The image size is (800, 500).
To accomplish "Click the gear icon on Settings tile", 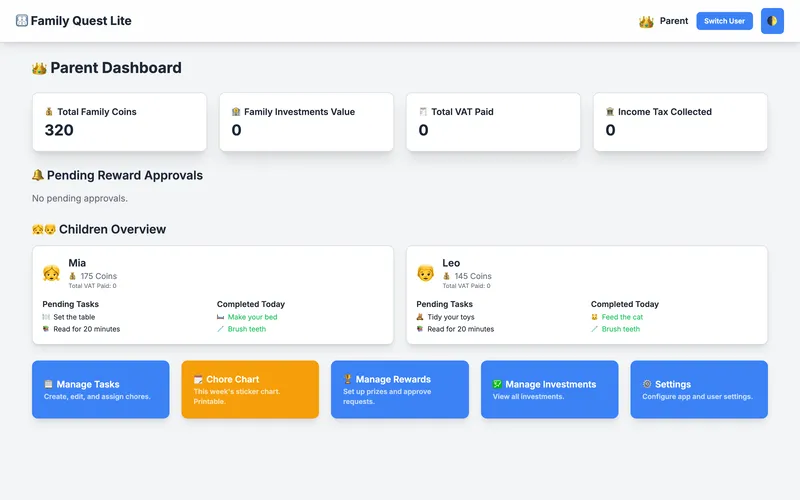I will tap(647, 384).
